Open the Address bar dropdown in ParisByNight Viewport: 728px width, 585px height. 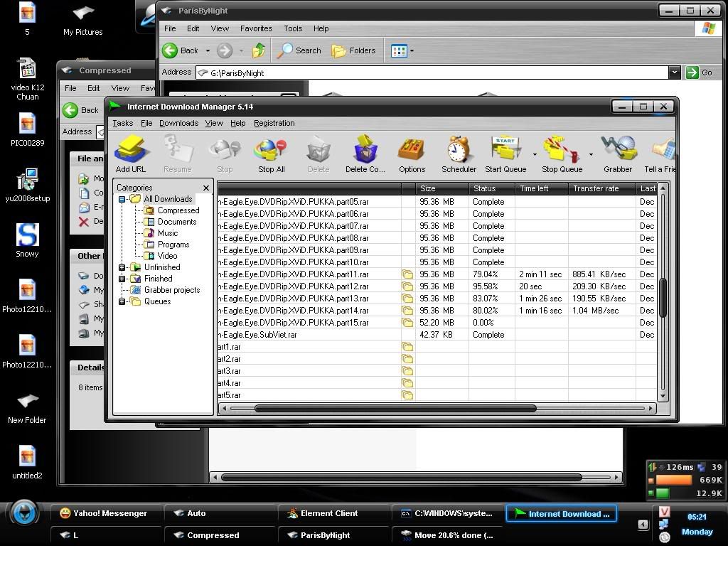674,73
